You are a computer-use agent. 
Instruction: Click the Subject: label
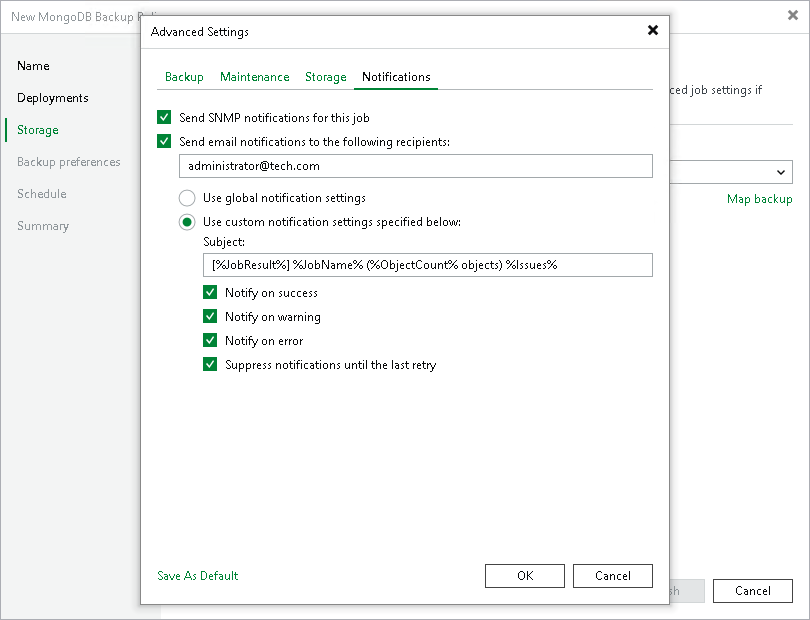[224, 242]
